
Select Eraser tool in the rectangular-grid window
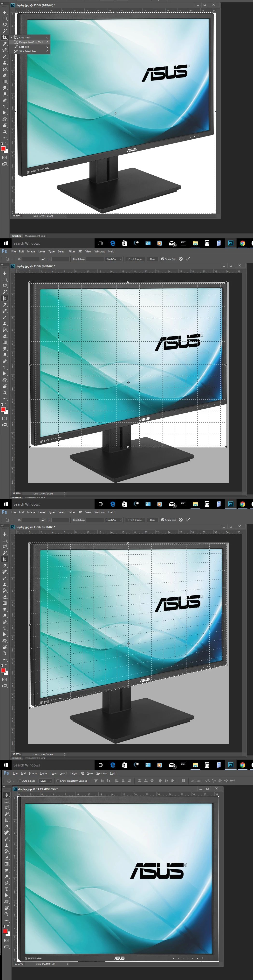(5, 336)
